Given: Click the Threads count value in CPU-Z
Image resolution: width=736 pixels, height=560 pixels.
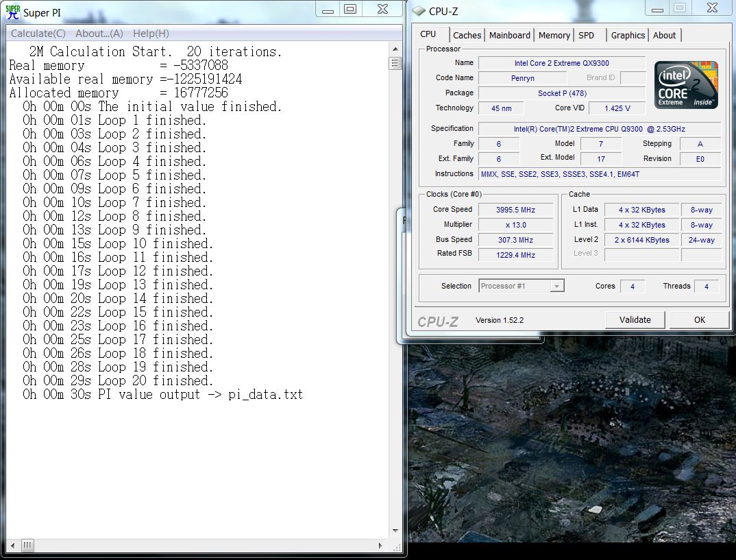Looking at the screenshot, I should pyautogui.click(x=706, y=287).
